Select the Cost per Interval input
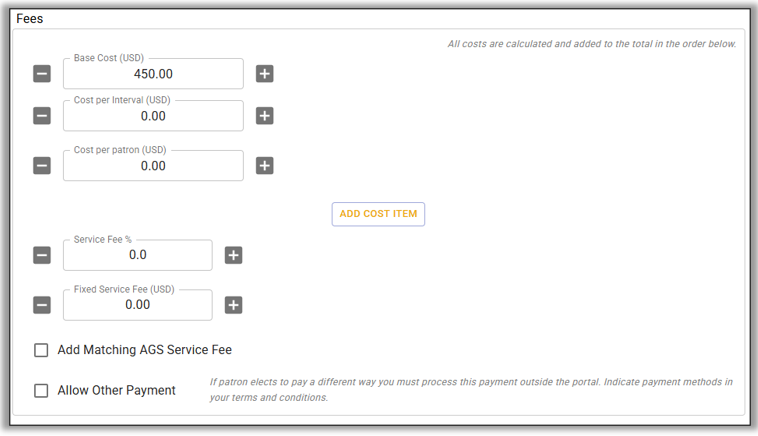 153,116
